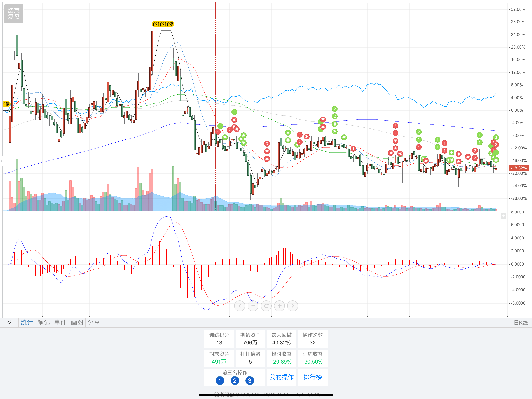Switch to the 画图 tab
Image resolution: width=532 pixels, height=399 pixels.
click(x=77, y=322)
